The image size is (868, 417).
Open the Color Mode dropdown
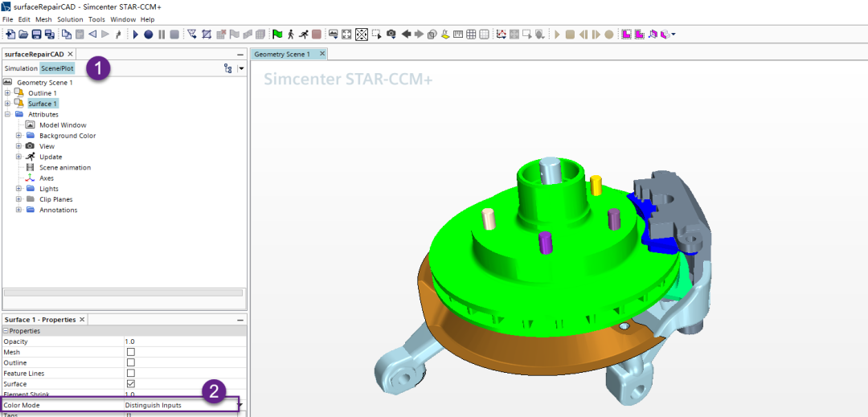(x=240, y=406)
